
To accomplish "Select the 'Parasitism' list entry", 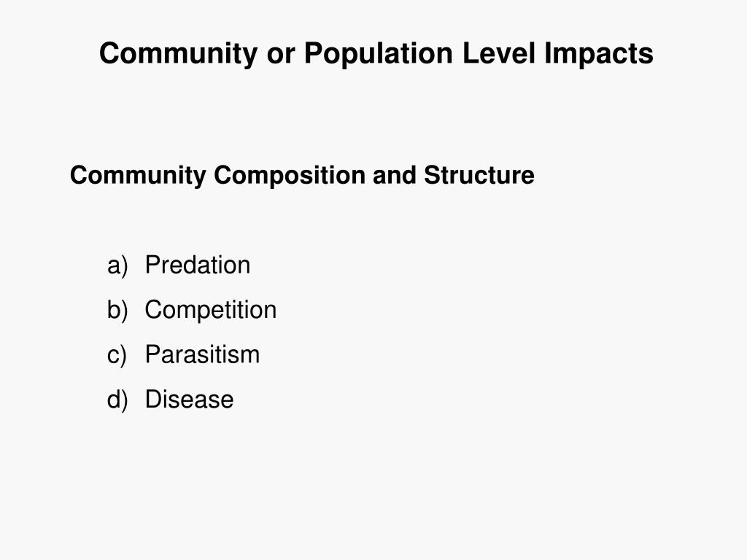I will pos(203,354).
